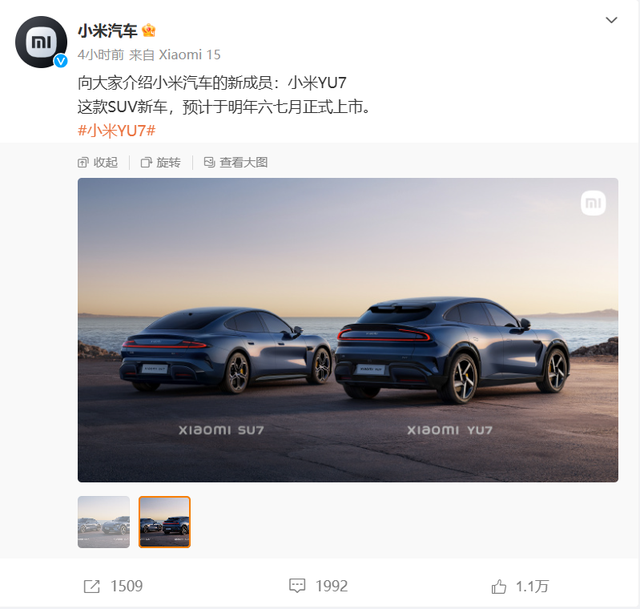
Task: Rotate the image using the 旋转 icon
Action: point(146,163)
